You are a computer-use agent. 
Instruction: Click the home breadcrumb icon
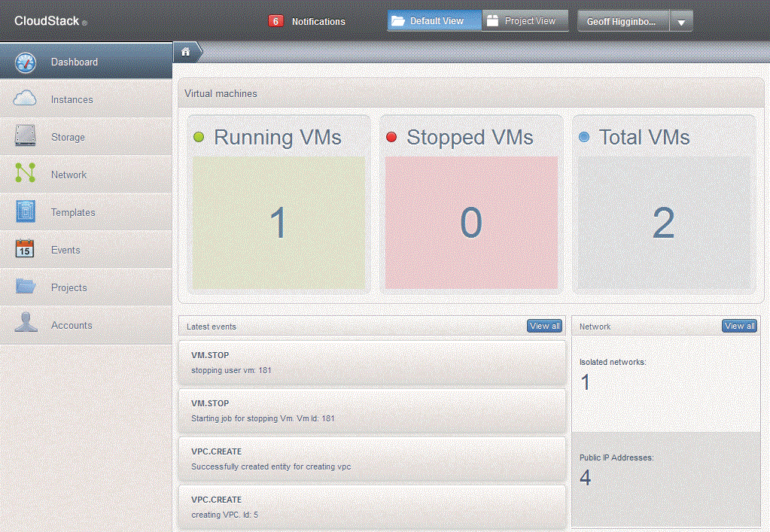184,52
